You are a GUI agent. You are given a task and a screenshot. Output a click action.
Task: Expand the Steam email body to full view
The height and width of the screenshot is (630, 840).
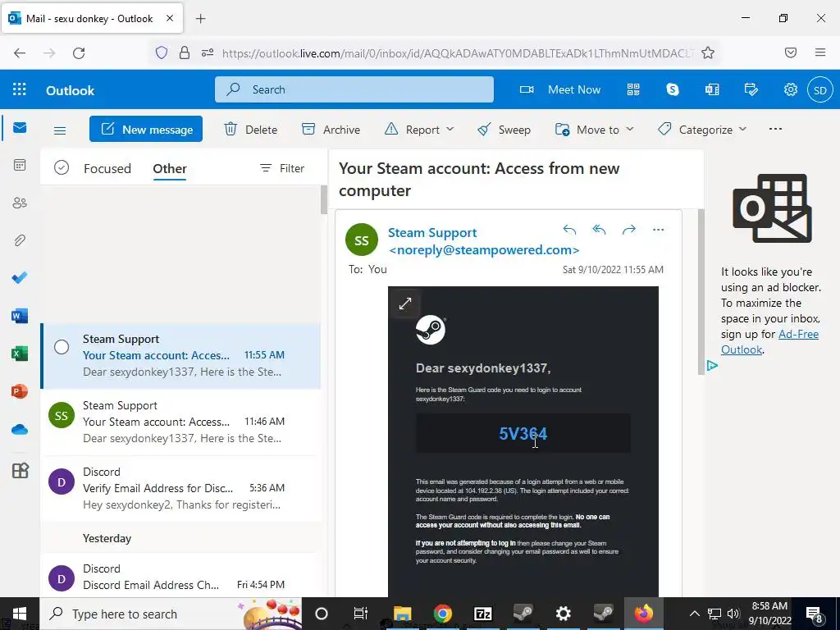(405, 304)
